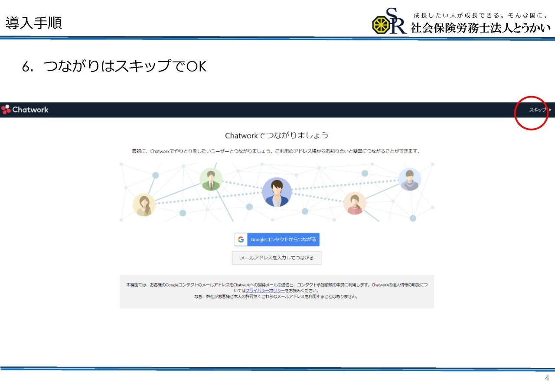Click the slide page number 4
This screenshot has height=392, width=555.
[547, 378]
